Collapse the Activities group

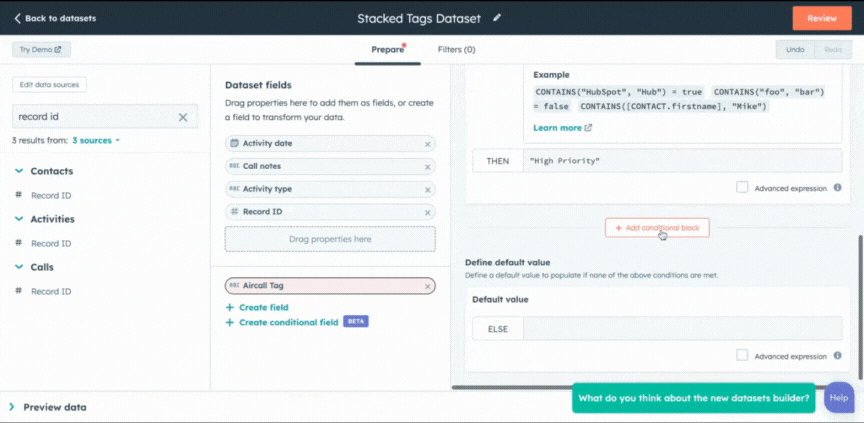point(19,219)
